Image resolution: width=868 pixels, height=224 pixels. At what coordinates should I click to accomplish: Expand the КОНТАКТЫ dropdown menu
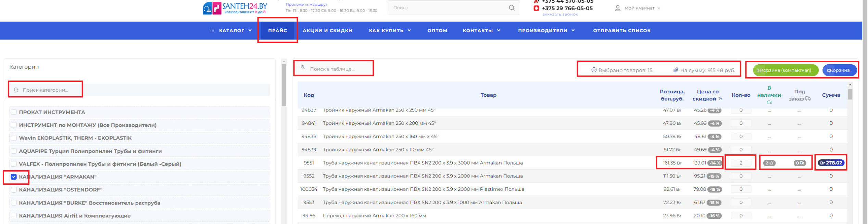coord(481,30)
